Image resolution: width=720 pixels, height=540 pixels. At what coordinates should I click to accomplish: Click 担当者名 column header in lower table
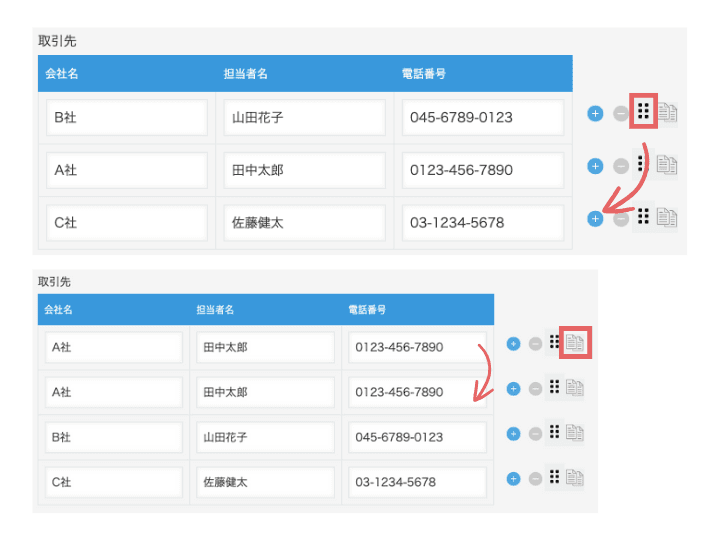[215, 309]
